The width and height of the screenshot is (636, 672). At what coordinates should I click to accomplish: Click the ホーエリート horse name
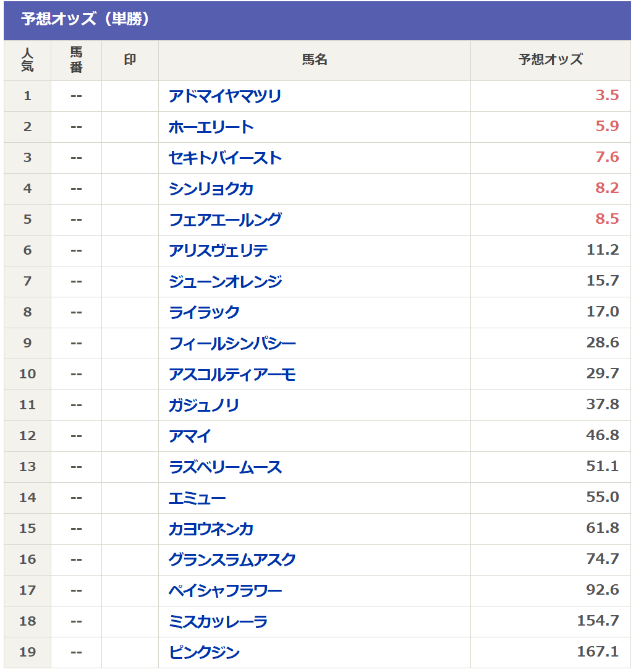coord(211,127)
